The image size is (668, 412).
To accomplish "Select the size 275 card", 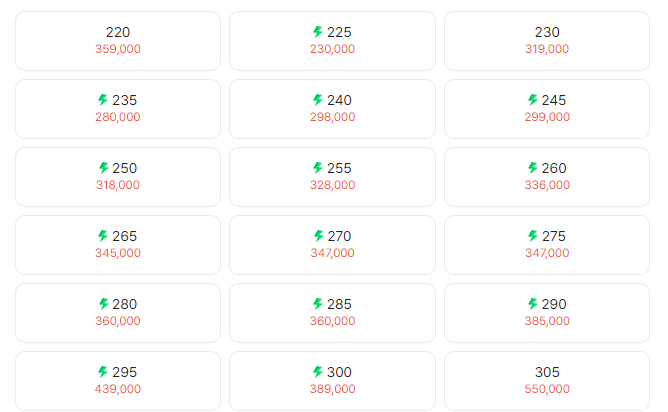I will (x=547, y=245).
